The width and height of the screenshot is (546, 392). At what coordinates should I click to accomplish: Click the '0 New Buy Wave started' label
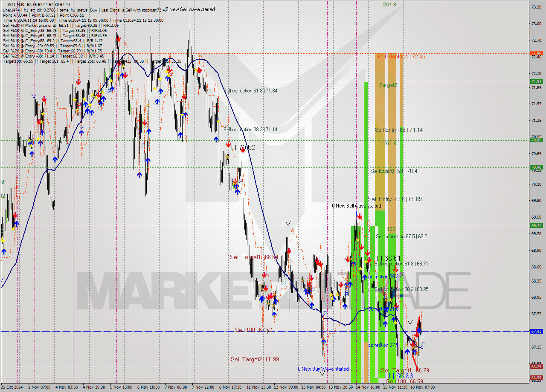point(323,369)
